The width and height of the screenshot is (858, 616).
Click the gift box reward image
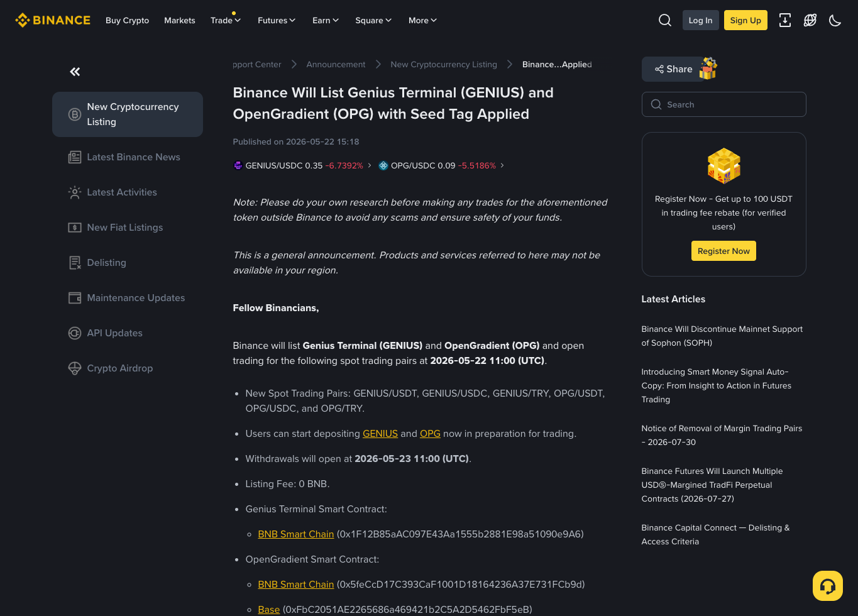tap(724, 166)
